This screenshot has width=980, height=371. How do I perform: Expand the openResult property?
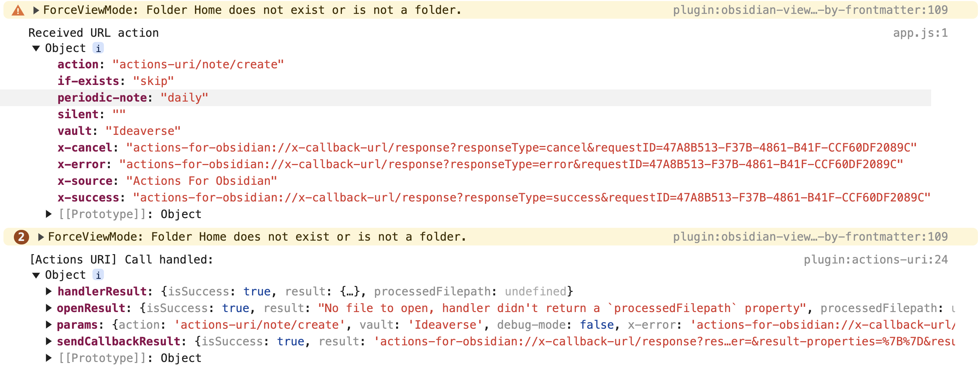pos(49,308)
